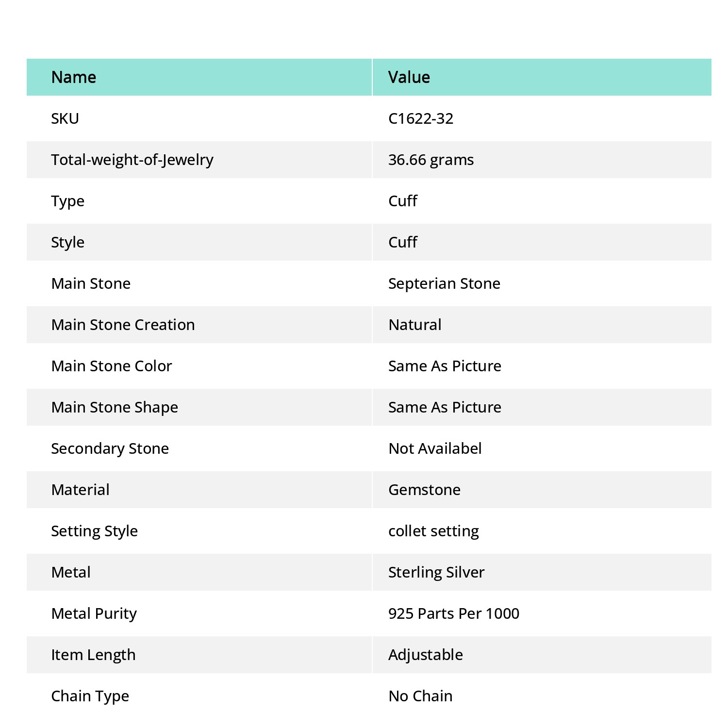Click the Sterling Silver metal value
The width and height of the screenshot is (728, 728).
[x=436, y=572]
